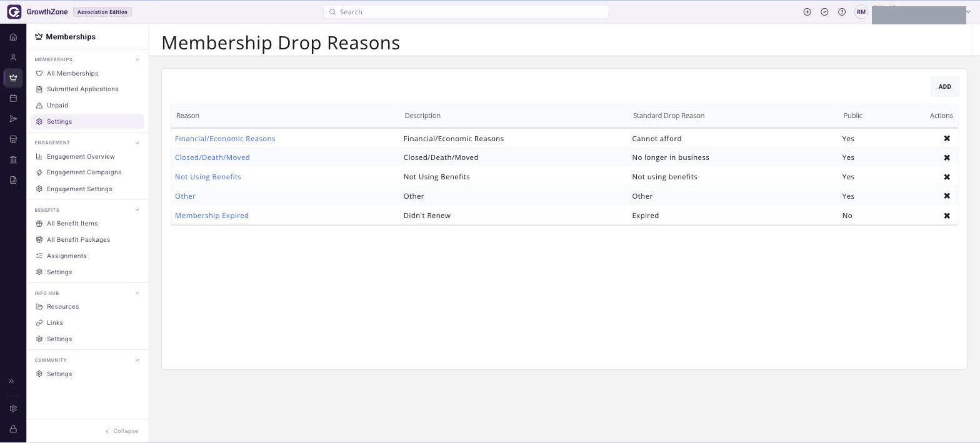Viewport: 980px width, 443px height.
Task: Select the "Didn't Renew" description cell
Action: tap(427, 216)
